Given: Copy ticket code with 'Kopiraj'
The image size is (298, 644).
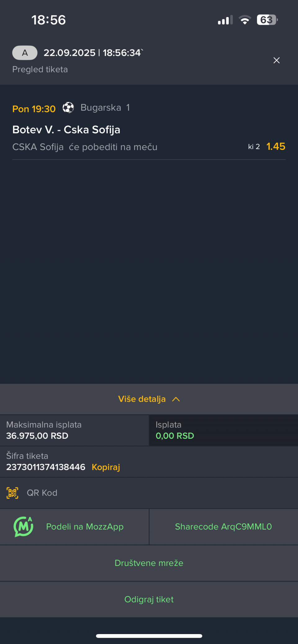Looking at the screenshot, I should [x=106, y=467].
